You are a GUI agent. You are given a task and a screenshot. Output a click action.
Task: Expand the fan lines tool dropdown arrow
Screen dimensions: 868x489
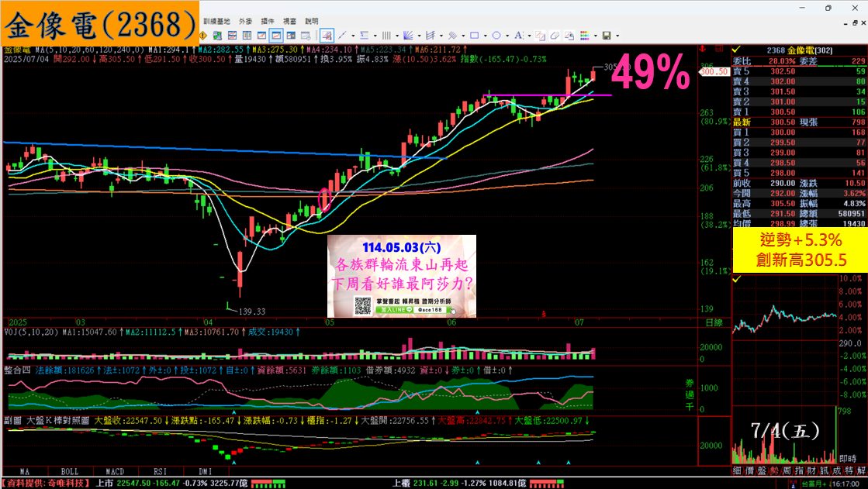point(419,36)
